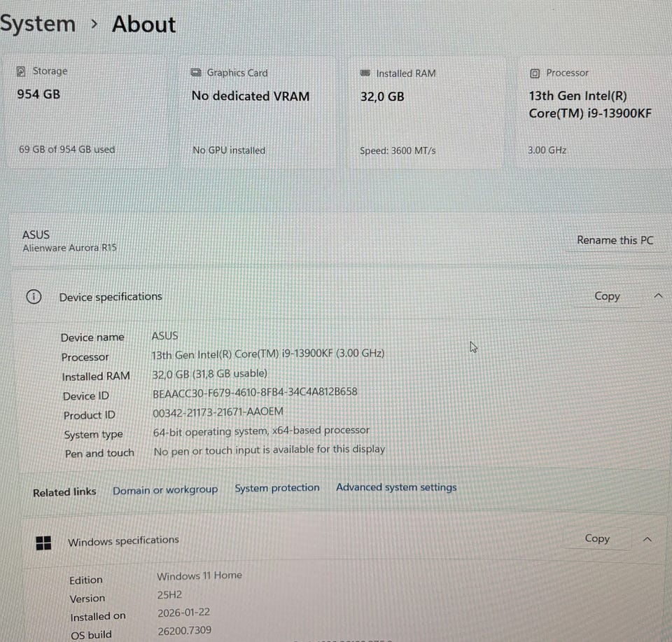Go back to System breadcrumb
The image size is (672, 642).
click(38, 24)
